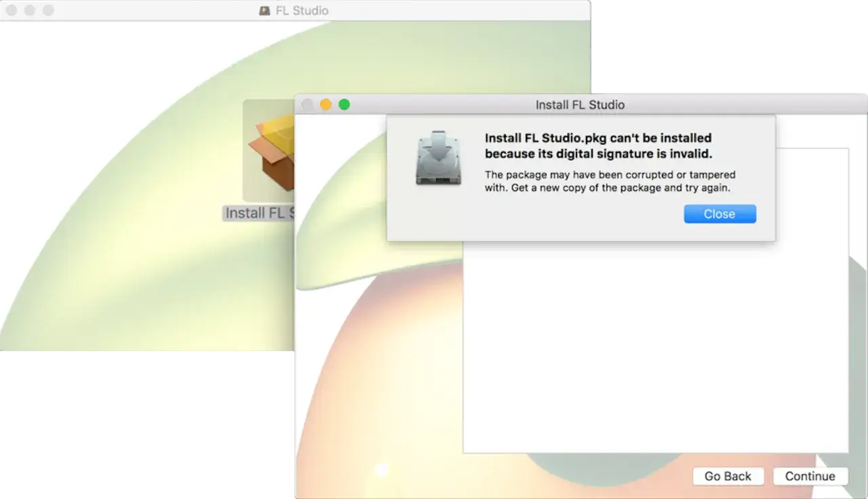Click the FL Studio disk window title

[302, 11]
